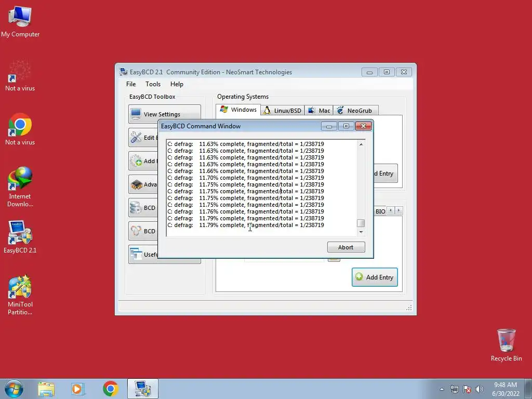Click the partially visible BIO tab
The width and height of the screenshot is (532, 399).
pyautogui.click(x=380, y=211)
